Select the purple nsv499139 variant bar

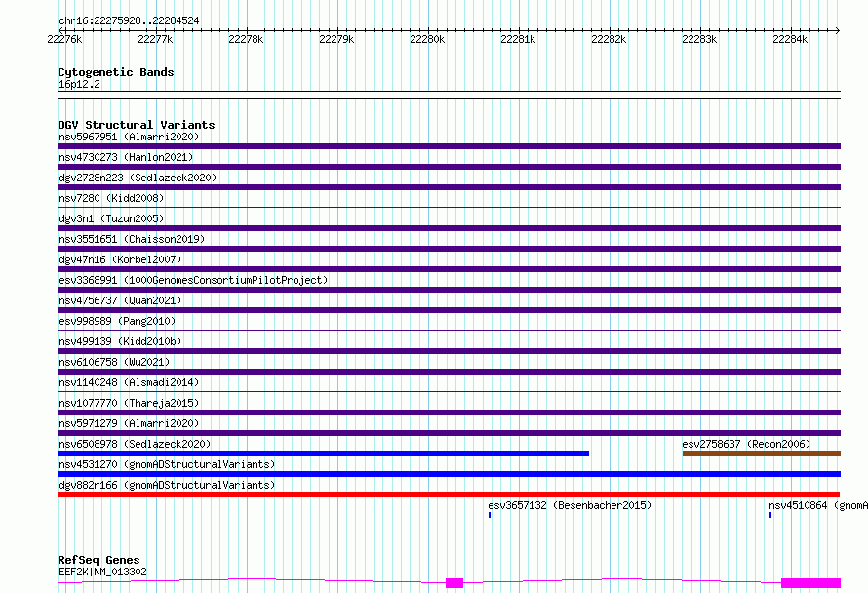click(449, 351)
